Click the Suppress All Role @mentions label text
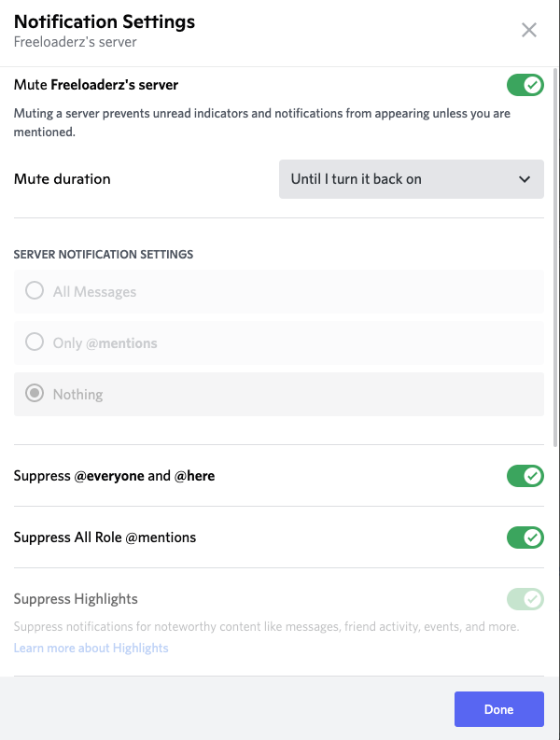The height and width of the screenshot is (740, 560). click(x=105, y=538)
